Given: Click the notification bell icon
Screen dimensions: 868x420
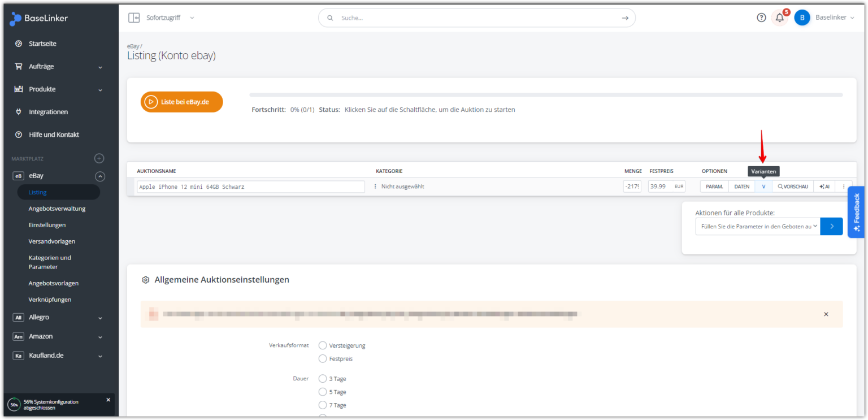Looking at the screenshot, I should [x=779, y=18].
